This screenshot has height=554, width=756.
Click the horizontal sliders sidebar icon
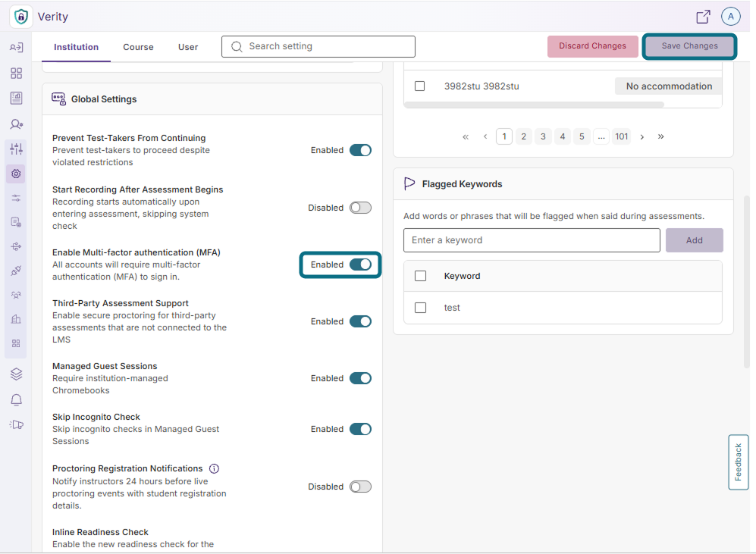16,198
